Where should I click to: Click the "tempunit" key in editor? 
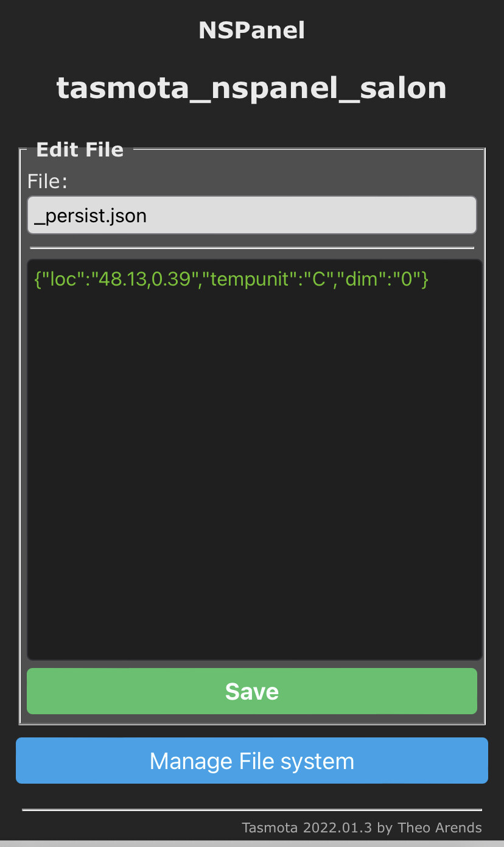pos(250,279)
